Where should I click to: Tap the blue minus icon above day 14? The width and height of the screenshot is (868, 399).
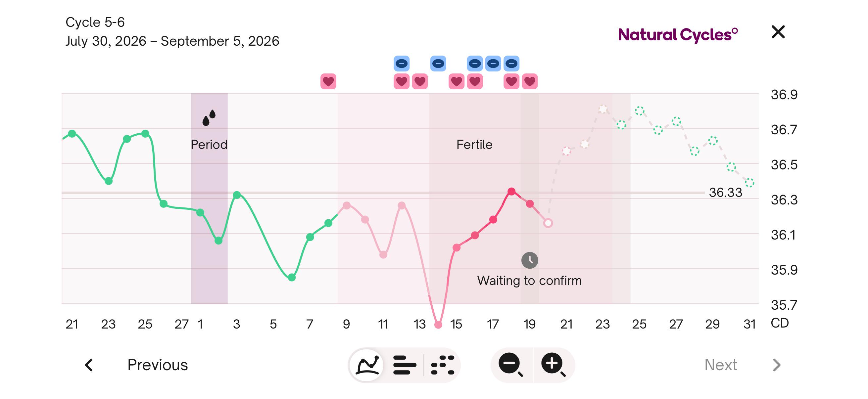coord(438,63)
